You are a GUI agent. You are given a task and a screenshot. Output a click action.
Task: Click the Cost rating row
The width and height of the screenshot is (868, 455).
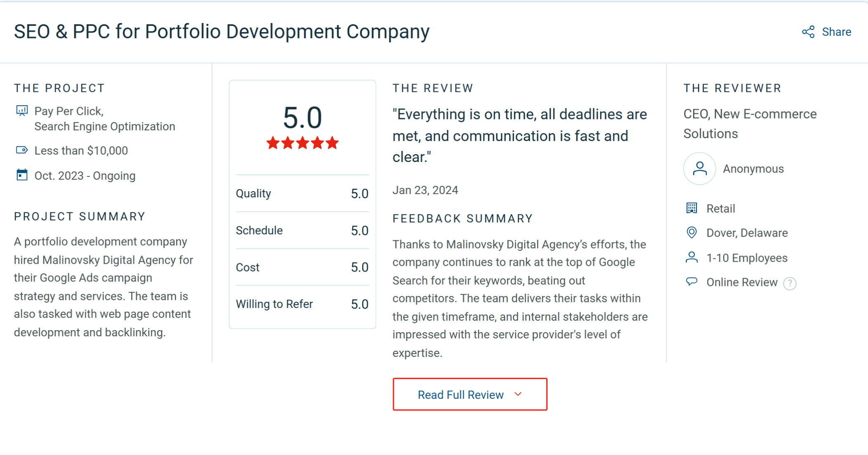coord(302,267)
